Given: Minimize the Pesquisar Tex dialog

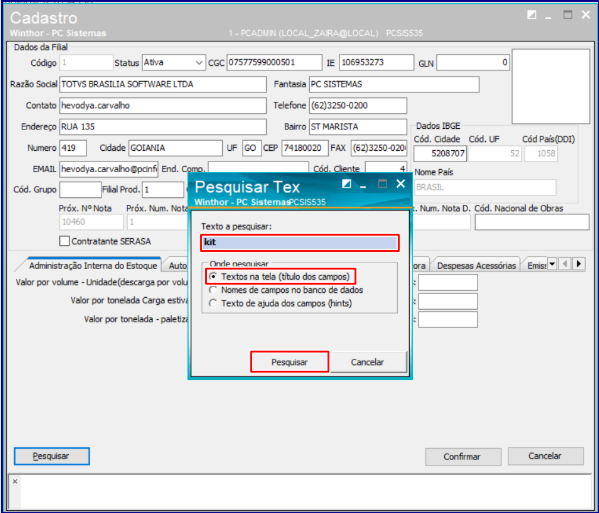Looking at the screenshot, I should click(363, 186).
